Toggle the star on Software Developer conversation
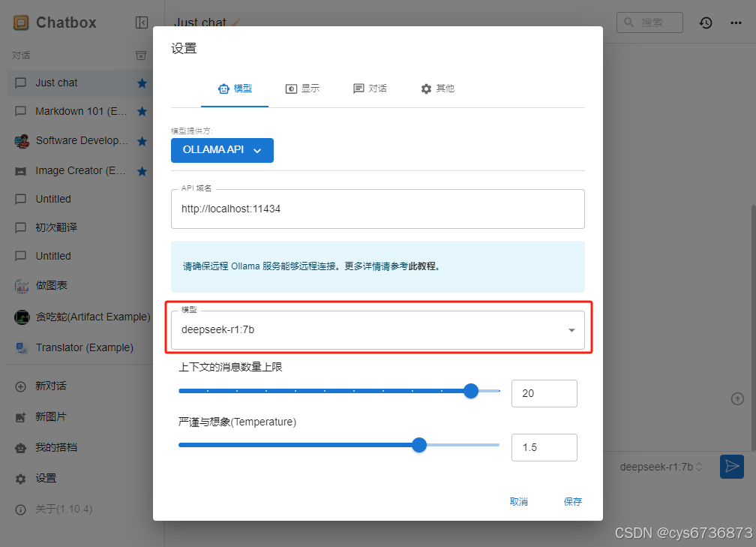The height and width of the screenshot is (547, 756). [x=142, y=141]
